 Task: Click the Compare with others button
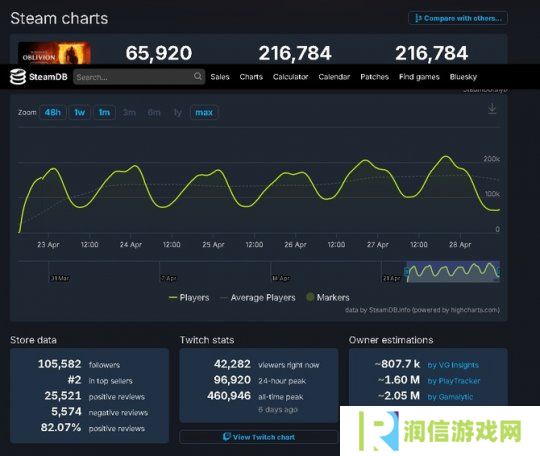[458, 18]
